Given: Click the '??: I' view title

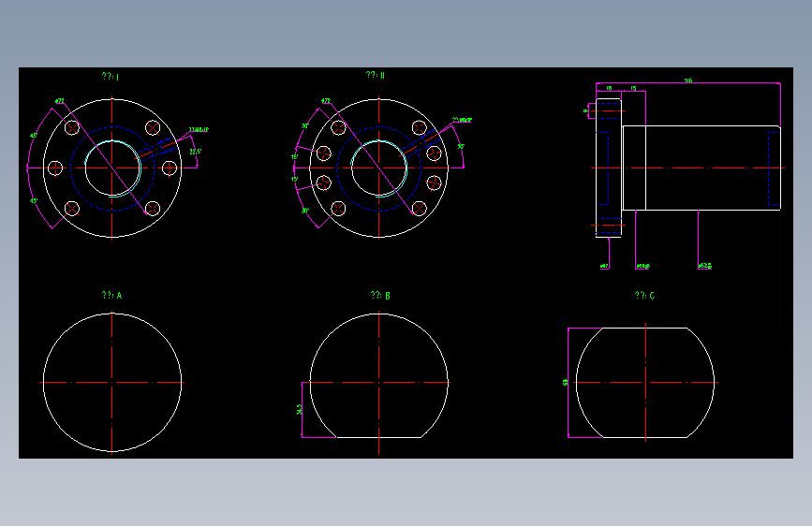Looking at the screenshot, I should [111, 77].
